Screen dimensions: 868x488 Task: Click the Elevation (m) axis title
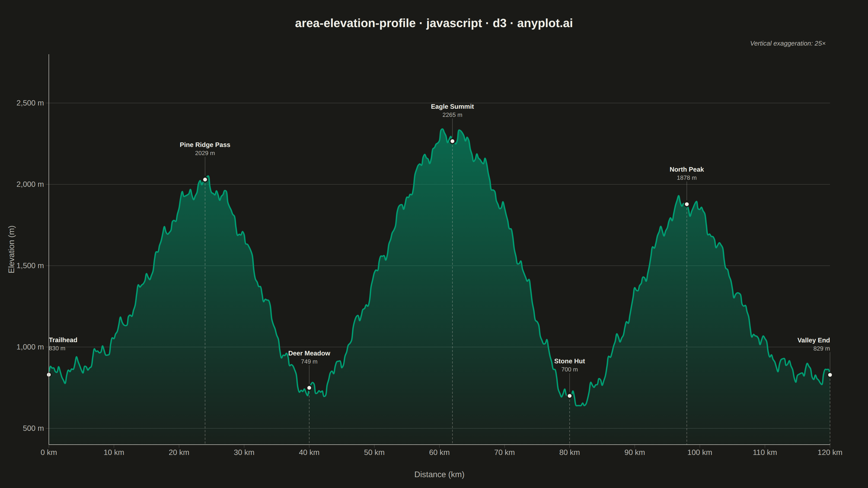11,249
